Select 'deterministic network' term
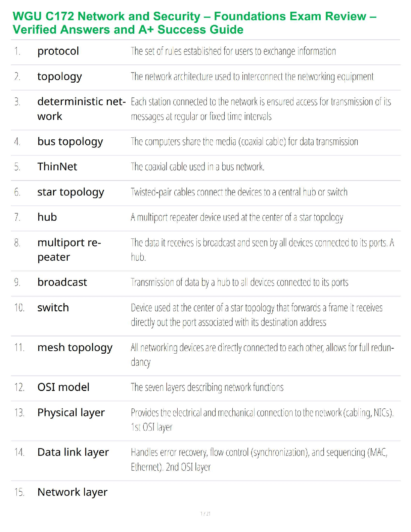The height and width of the screenshot is (532, 411). coord(81,108)
